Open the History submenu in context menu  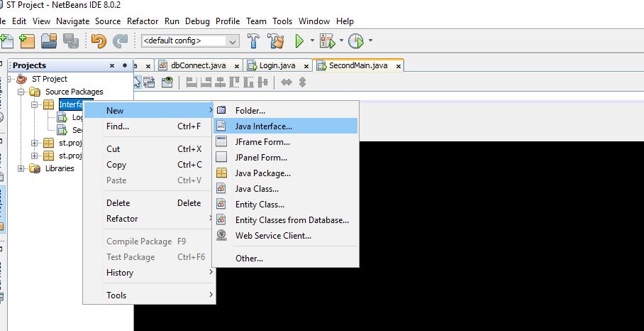point(150,273)
